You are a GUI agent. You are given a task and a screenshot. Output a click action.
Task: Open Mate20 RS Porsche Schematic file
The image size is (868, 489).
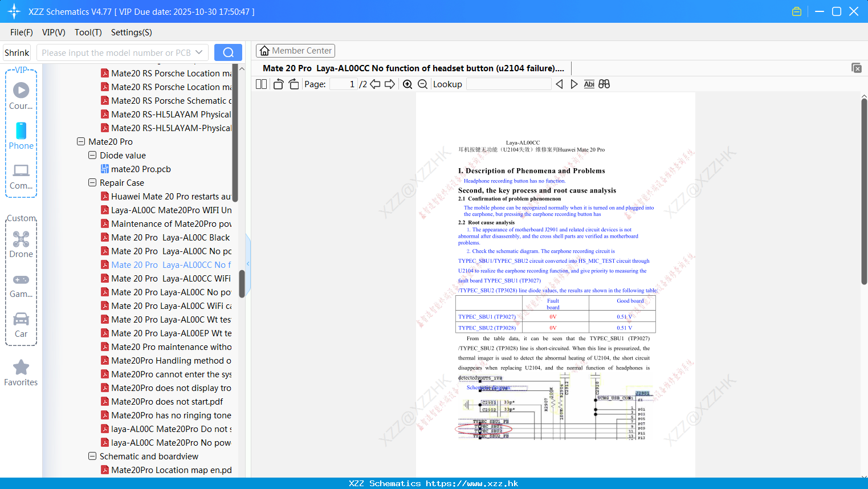click(166, 100)
